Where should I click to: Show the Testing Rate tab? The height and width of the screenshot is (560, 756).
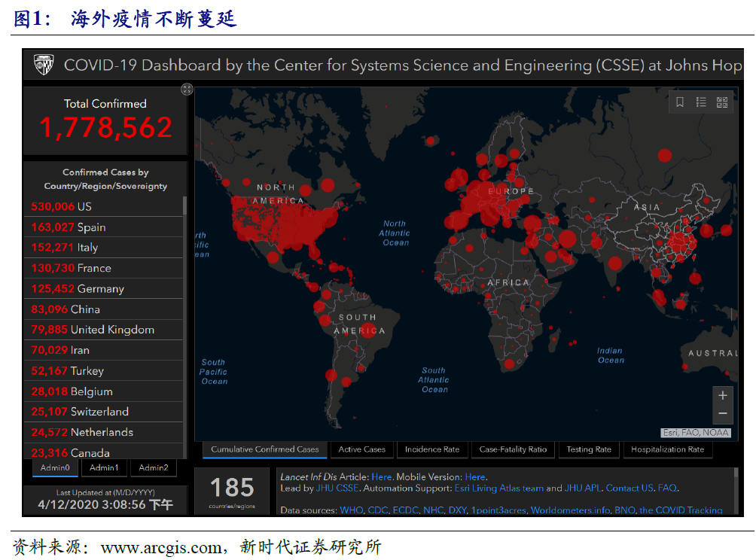[x=589, y=449]
